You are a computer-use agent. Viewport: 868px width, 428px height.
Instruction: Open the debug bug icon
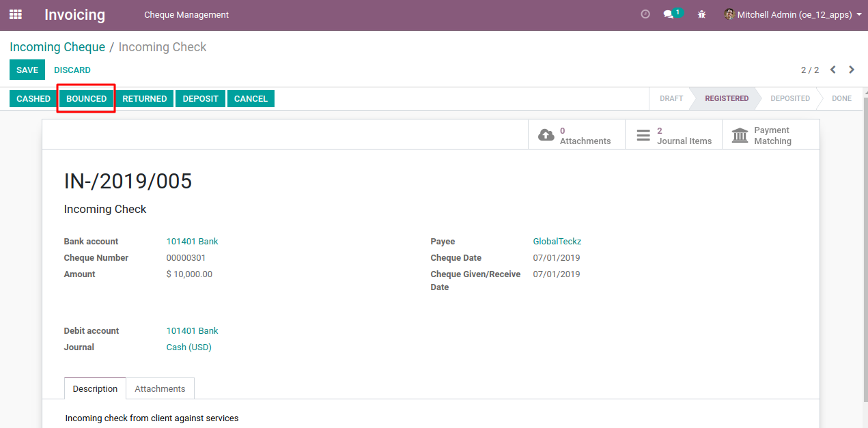click(701, 14)
